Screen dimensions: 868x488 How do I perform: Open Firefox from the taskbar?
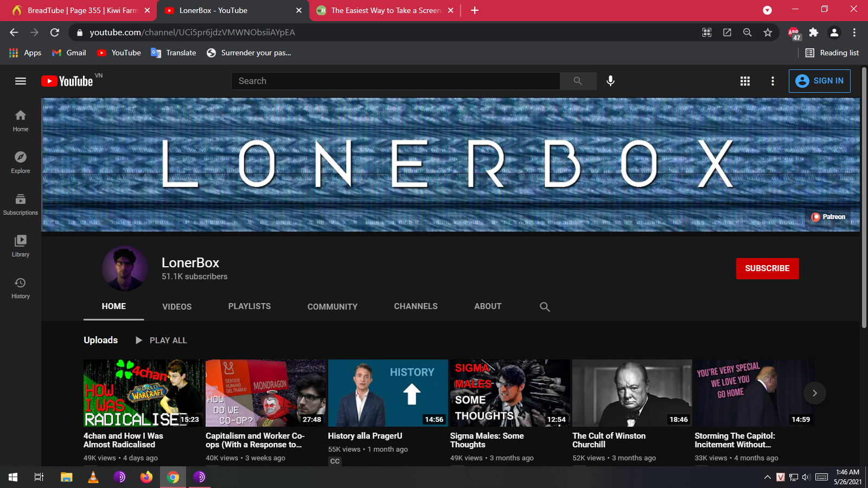[x=146, y=477]
